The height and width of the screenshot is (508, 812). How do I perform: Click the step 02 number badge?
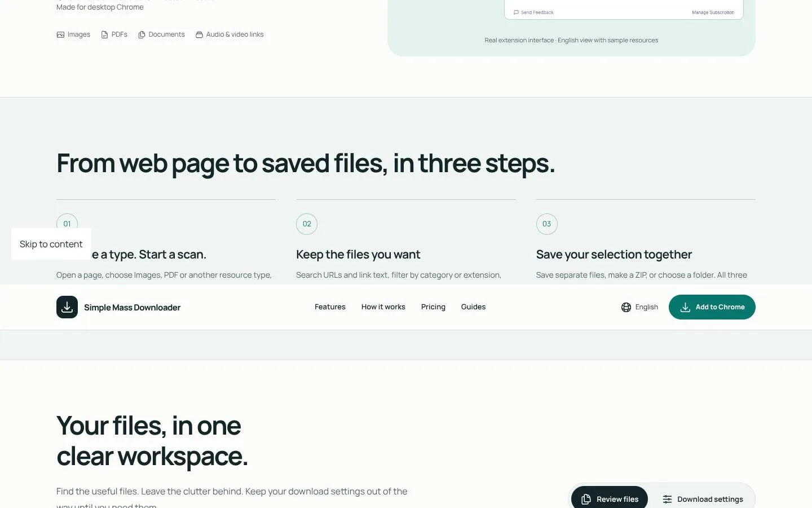(x=307, y=224)
